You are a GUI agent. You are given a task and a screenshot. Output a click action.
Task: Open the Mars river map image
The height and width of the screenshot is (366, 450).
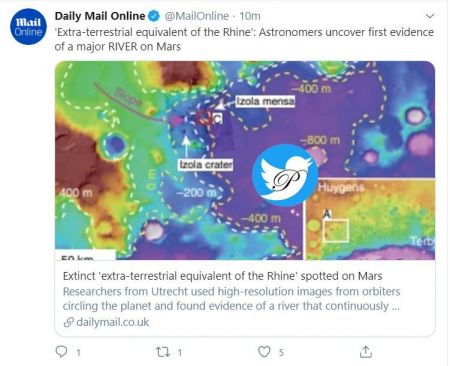click(x=245, y=160)
